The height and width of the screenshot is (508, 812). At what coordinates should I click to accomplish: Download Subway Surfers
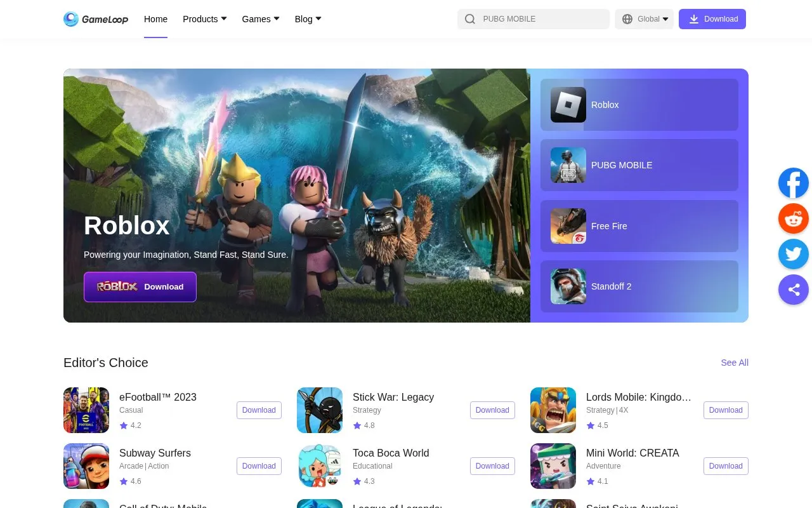click(259, 466)
